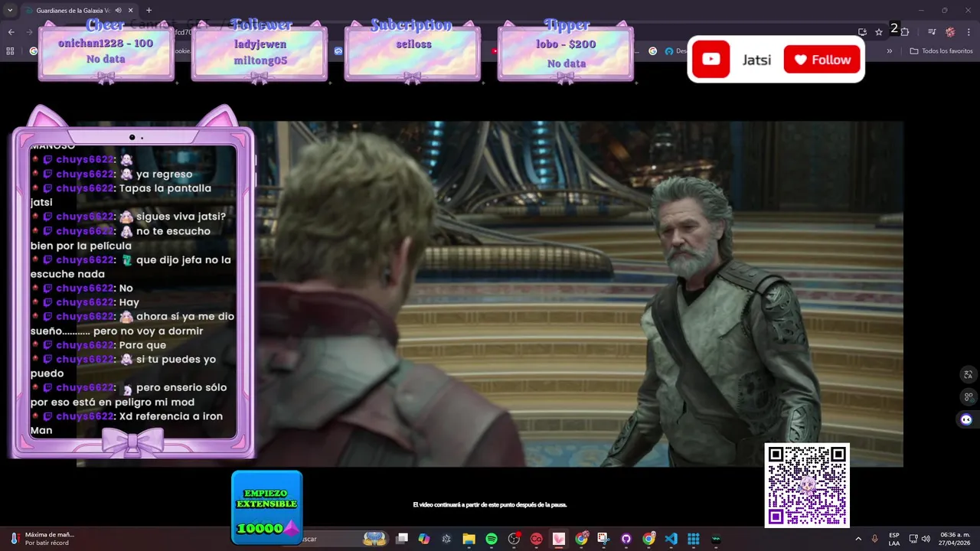Bookmark this page with the star icon
980x551 pixels.
tap(879, 32)
